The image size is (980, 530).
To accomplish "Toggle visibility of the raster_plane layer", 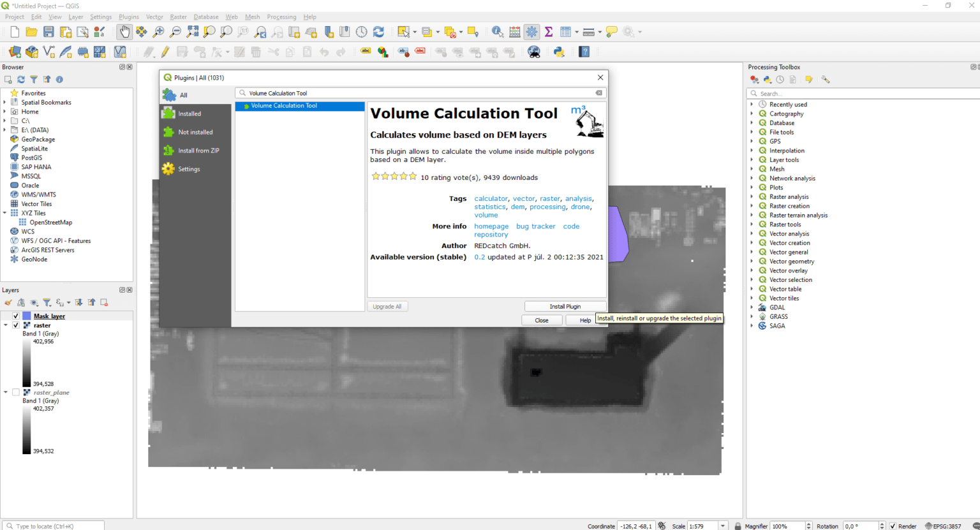I will pyautogui.click(x=16, y=392).
